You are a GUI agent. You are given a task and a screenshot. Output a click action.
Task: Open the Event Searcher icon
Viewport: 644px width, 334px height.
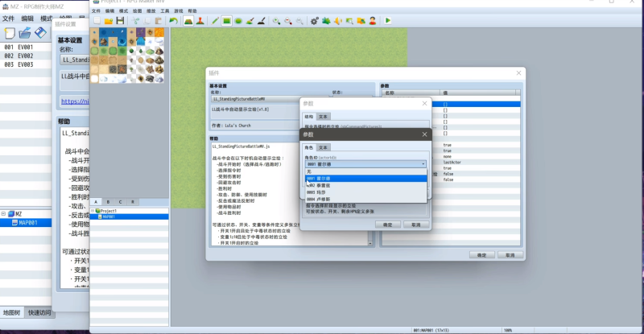point(349,21)
